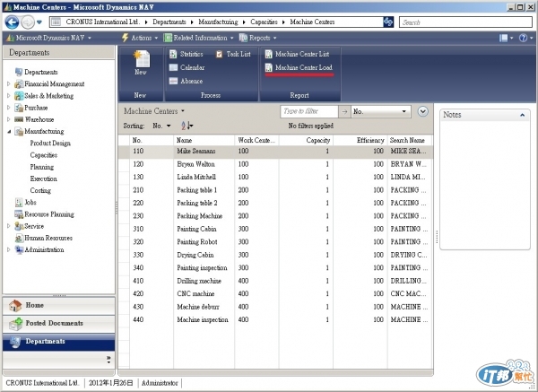The width and height of the screenshot is (538, 392).
Task: Expand the Warehouse tree node
Action: (9, 119)
